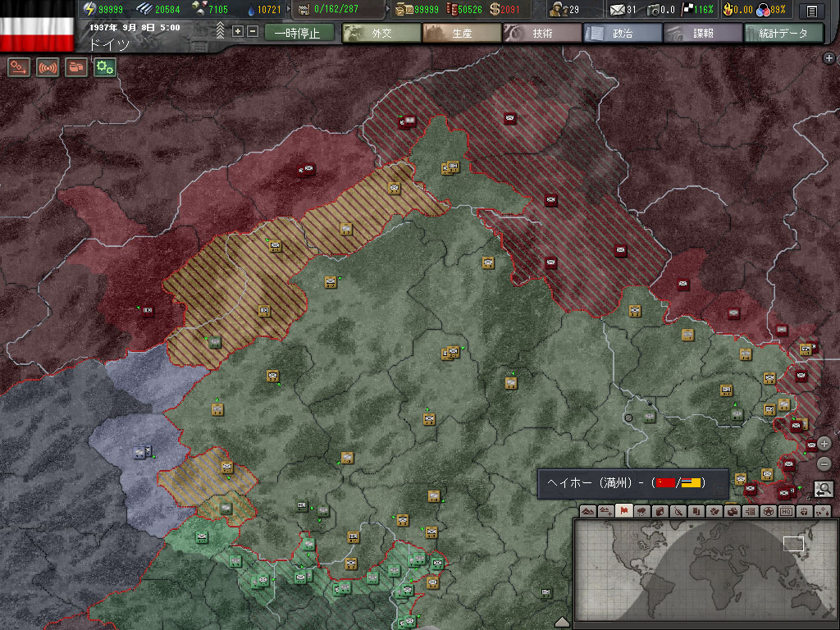This screenshot has height=630, width=840.
Task: Click the red radio signal icon
Action: 47,68
